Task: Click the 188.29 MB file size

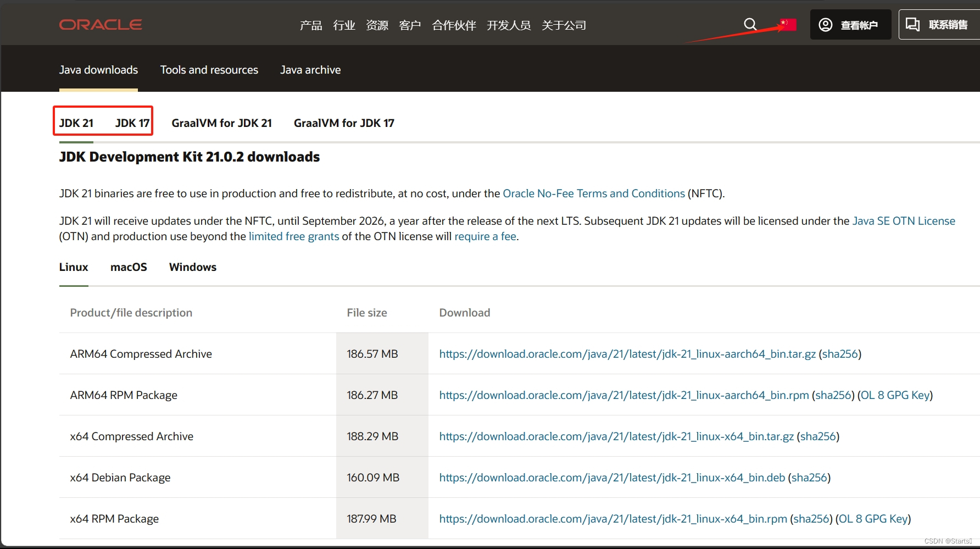Action: pos(372,436)
